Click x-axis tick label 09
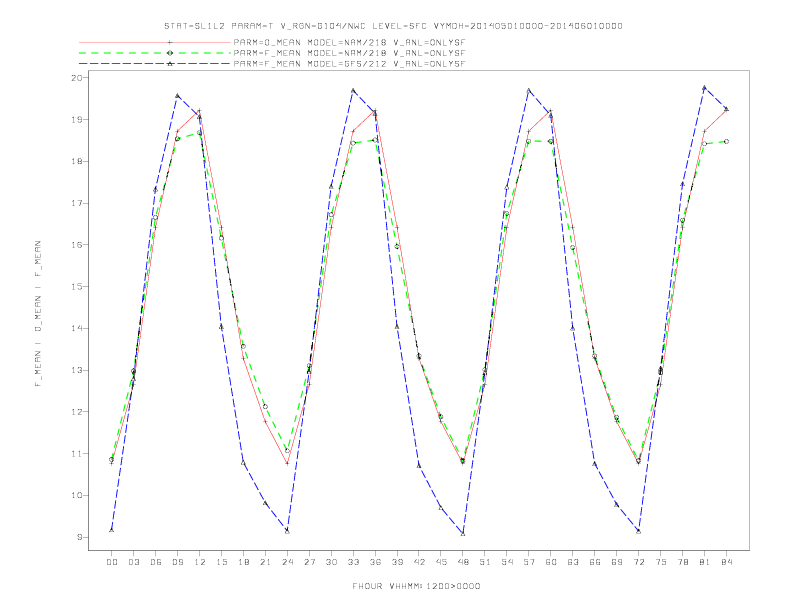Image resolution: width=792 pixels, height=612 pixels. pyautogui.click(x=177, y=562)
